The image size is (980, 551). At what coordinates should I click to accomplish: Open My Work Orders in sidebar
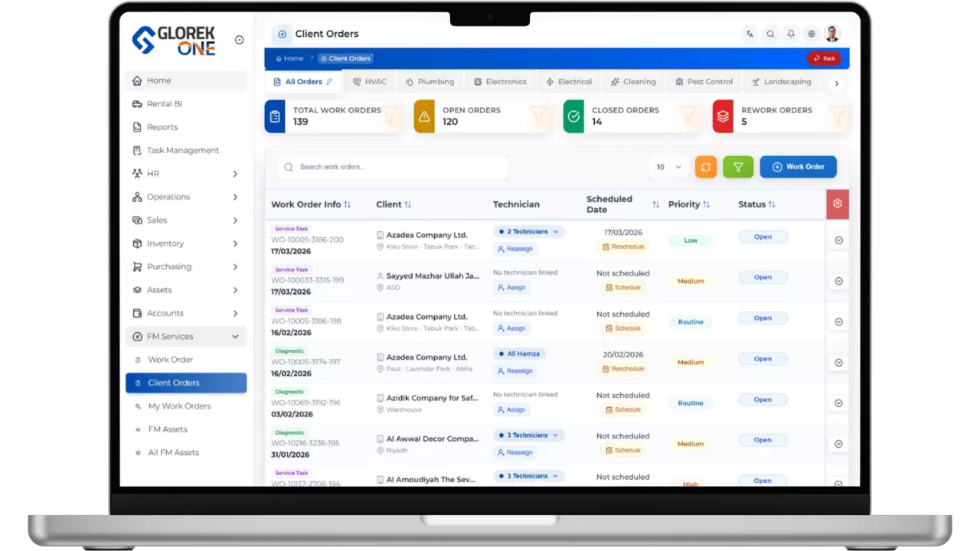click(x=179, y=406)
